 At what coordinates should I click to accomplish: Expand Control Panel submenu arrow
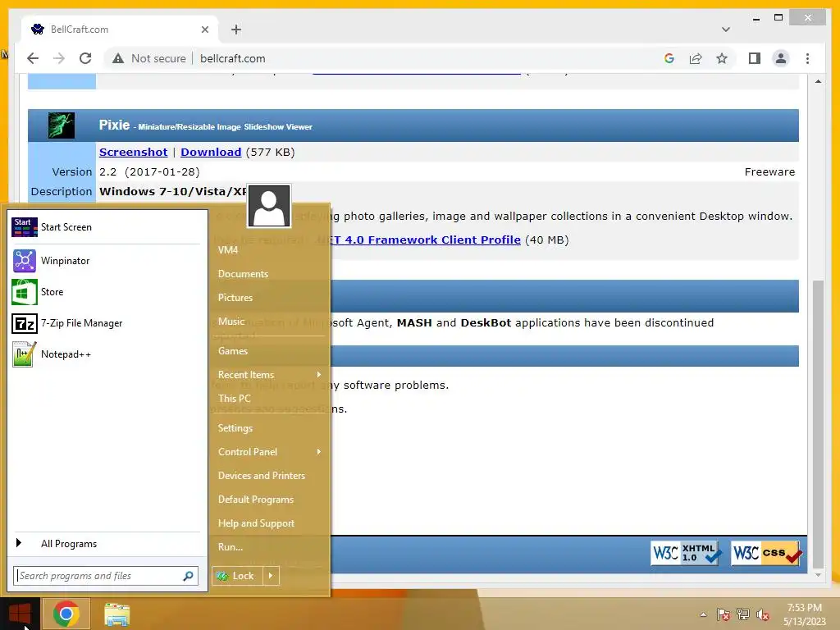click(x=319, y=452)
